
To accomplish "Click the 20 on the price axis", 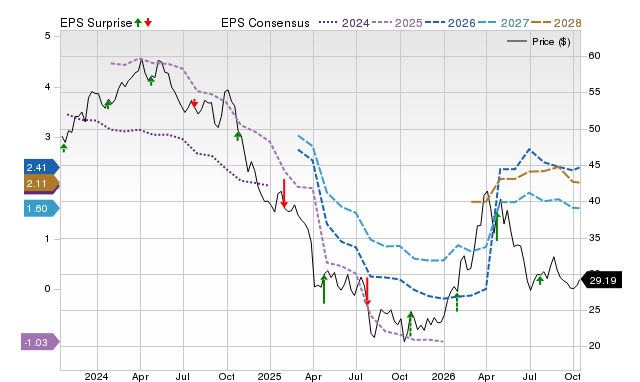I will tap(594, 346).
